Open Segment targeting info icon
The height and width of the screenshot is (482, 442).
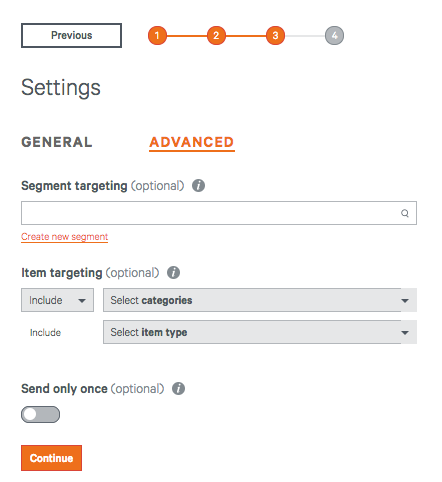pos(198,185)
